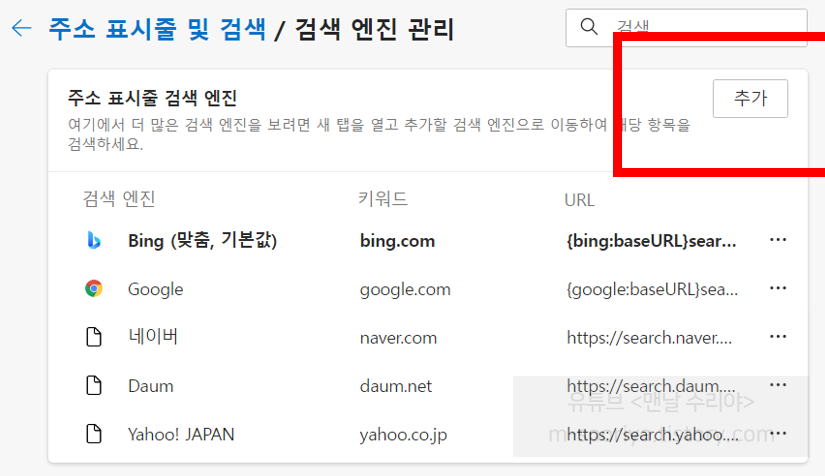Viewport: 825px width, 476px height.
Task: Open more options for Yahoo! JAPAN row
Action: [778, 433]
